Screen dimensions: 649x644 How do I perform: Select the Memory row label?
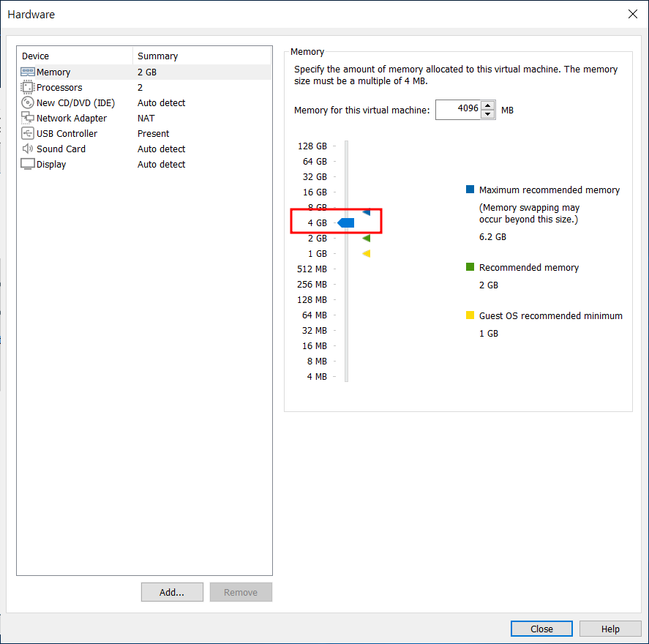tap(53, 72)
